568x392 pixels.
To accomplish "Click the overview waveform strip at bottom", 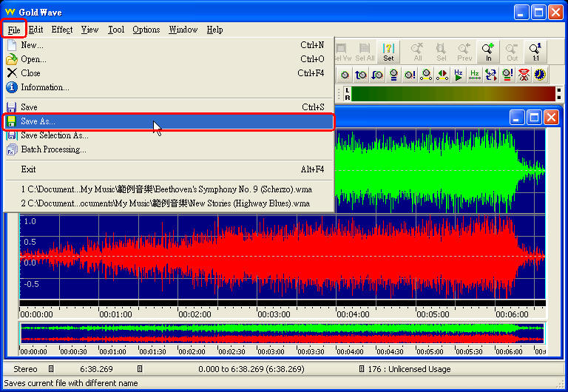I will pyautogui.click(x=281, y=334).
